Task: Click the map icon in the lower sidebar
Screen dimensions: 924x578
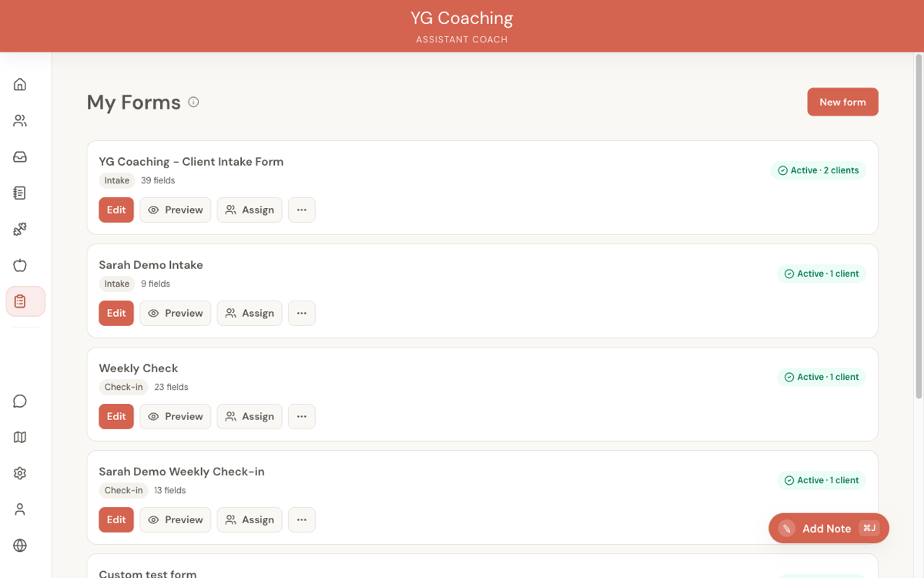Action: click(19, 437)
